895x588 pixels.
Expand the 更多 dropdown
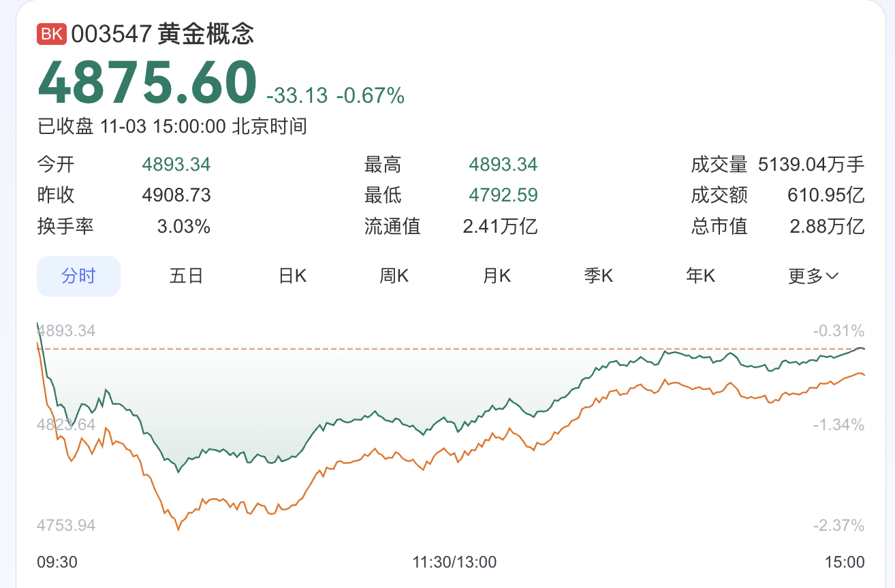tap(813, 276)
